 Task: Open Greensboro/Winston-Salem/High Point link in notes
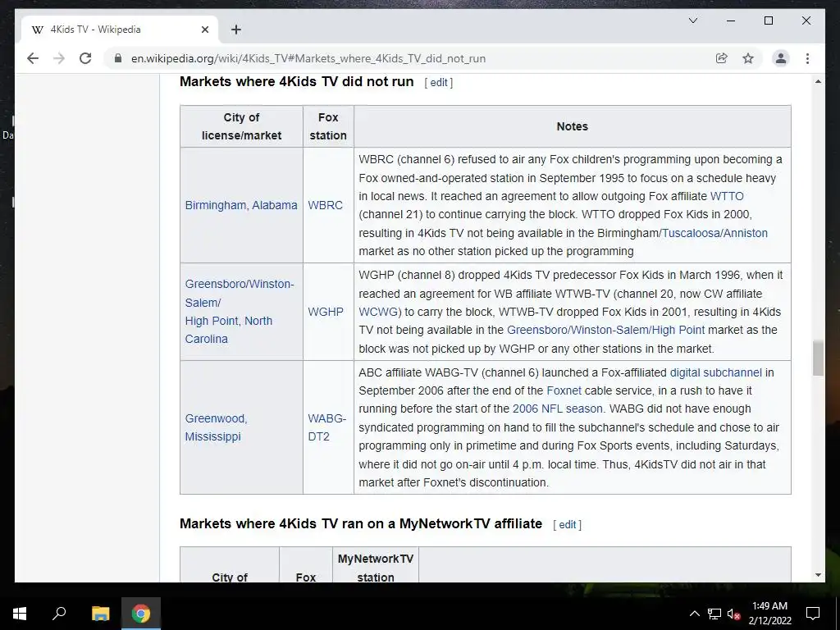[606, 330]
